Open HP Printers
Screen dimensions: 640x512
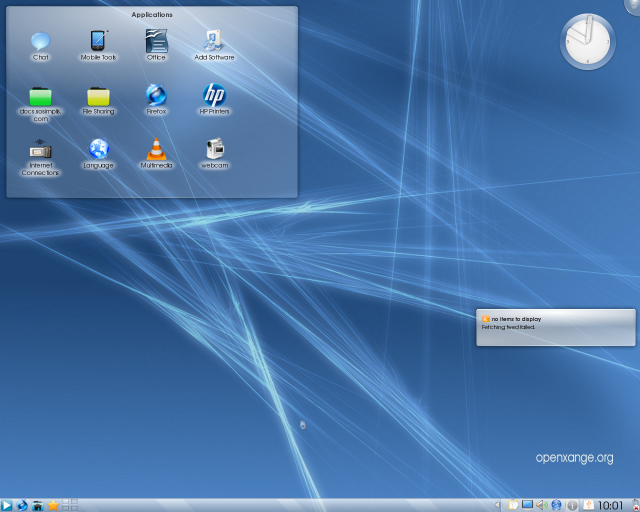214,96
